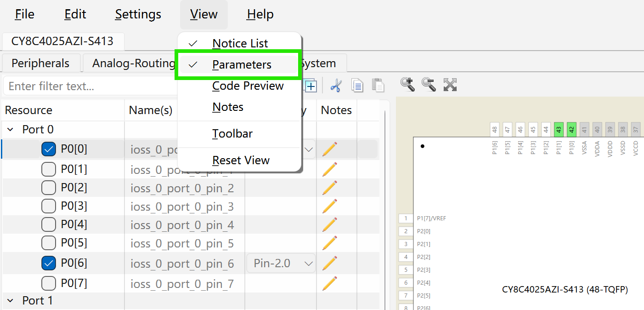Select highlighted pin 42 on chip
The height and width of the screenshot is (310, 644).
pyautogui.click(x=571, y=130)
